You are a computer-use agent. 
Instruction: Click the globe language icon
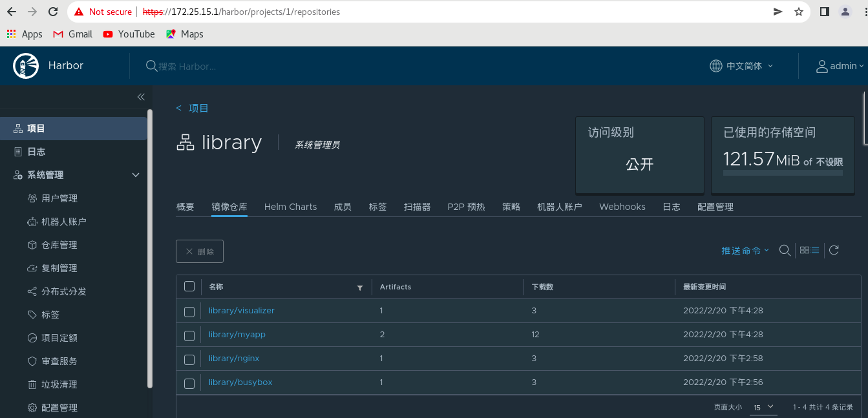click(x=715, y=66)
